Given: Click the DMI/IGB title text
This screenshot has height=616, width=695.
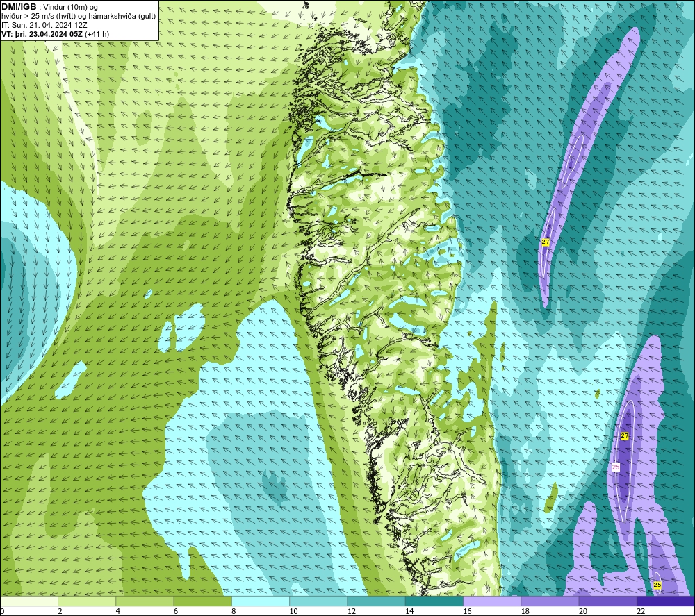Looking at the screenshot, I should (19, 7).
